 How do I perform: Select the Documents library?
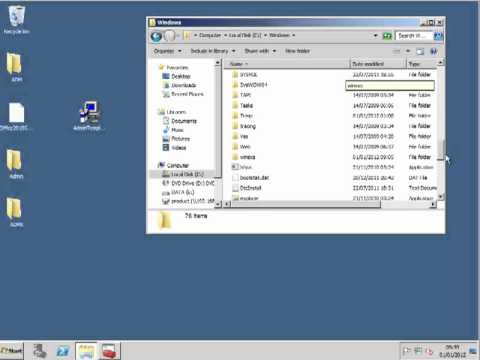pyautogui.click(x=184, y=121)
